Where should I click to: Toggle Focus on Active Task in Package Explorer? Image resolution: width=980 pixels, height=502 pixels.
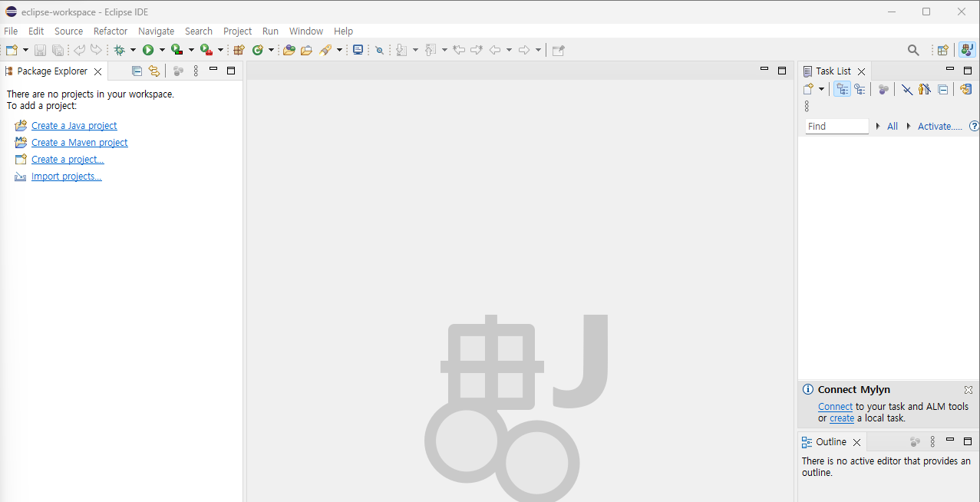click(x=178, y=71)
